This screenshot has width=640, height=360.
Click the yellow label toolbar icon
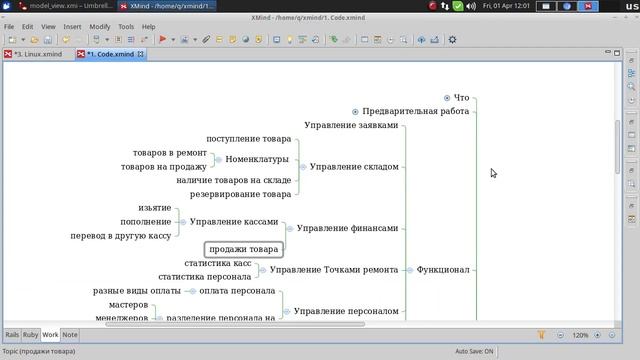click(x=219, y=40)
